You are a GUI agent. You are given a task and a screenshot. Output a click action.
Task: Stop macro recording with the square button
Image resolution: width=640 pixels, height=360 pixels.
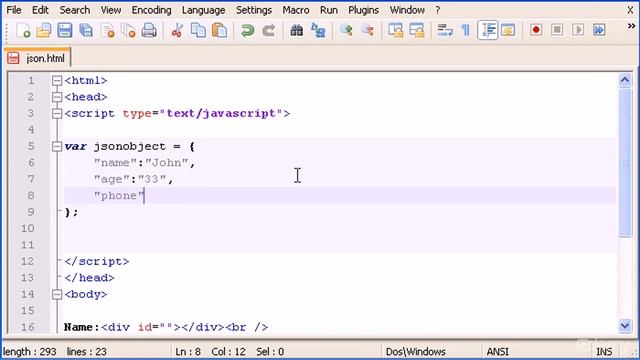coord(557,30)
